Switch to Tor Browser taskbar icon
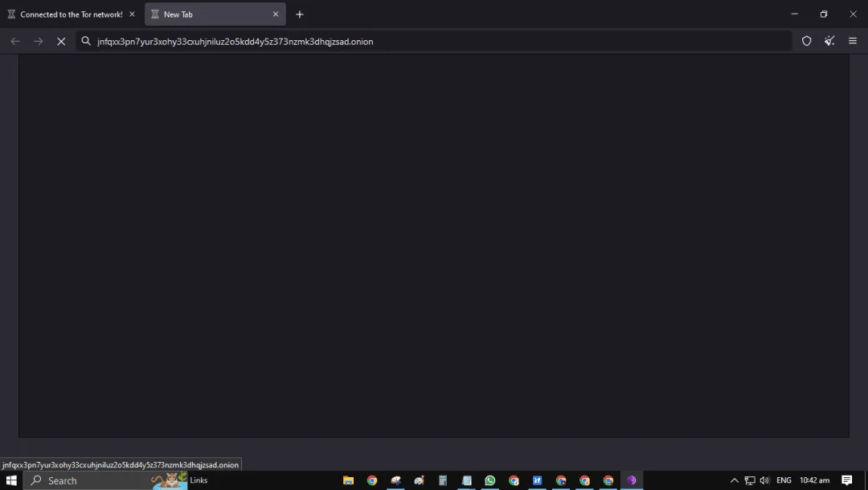This screenshot has width=868, height=490. tap(632, 480)
